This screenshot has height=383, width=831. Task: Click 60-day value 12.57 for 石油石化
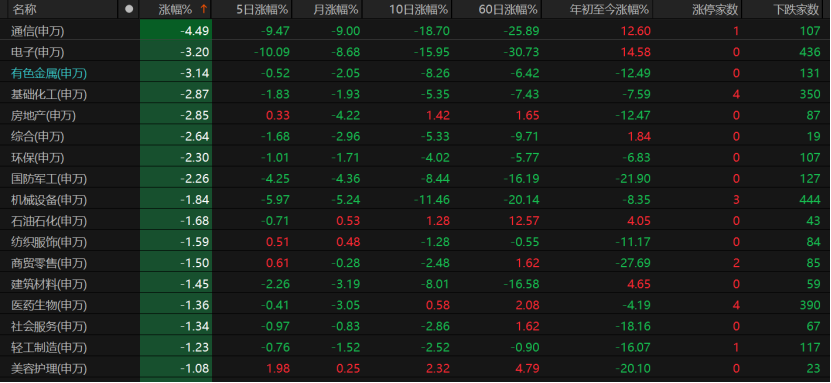[x=525, y=221]
